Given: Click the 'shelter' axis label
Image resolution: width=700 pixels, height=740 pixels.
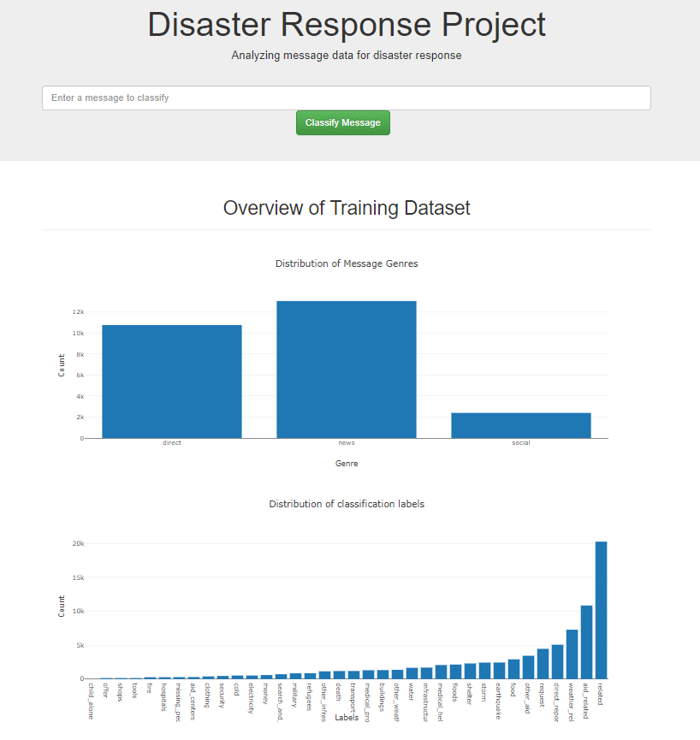Looking at the screenshot, I should click(x=469, y=694).
